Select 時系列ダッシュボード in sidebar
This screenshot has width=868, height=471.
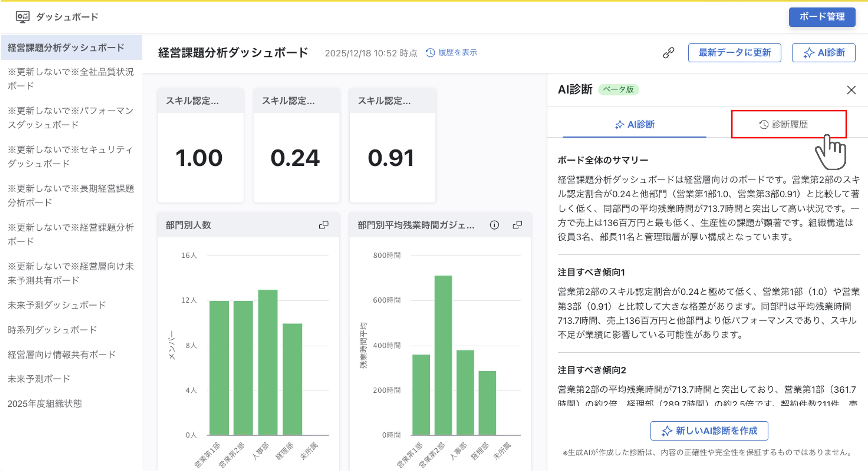[52, 330]
